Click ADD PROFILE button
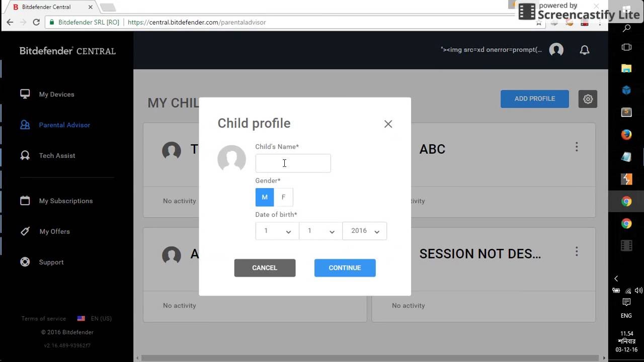The height and width of the screenshot is (362, 644). point(534,99)
